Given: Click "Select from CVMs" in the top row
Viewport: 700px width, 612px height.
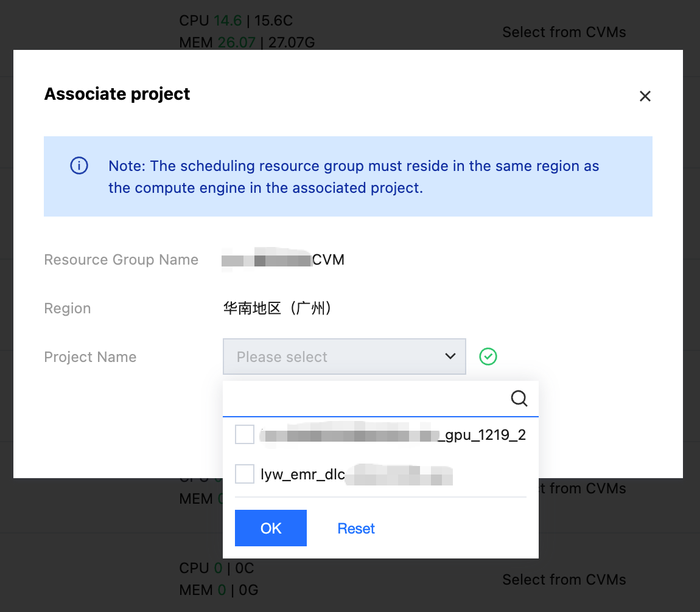Looking at the screenshot, I should 564,32.
